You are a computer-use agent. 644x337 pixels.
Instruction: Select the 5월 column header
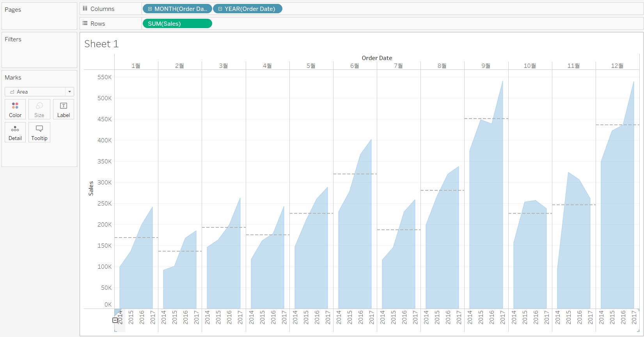click(x=311, y=66)
